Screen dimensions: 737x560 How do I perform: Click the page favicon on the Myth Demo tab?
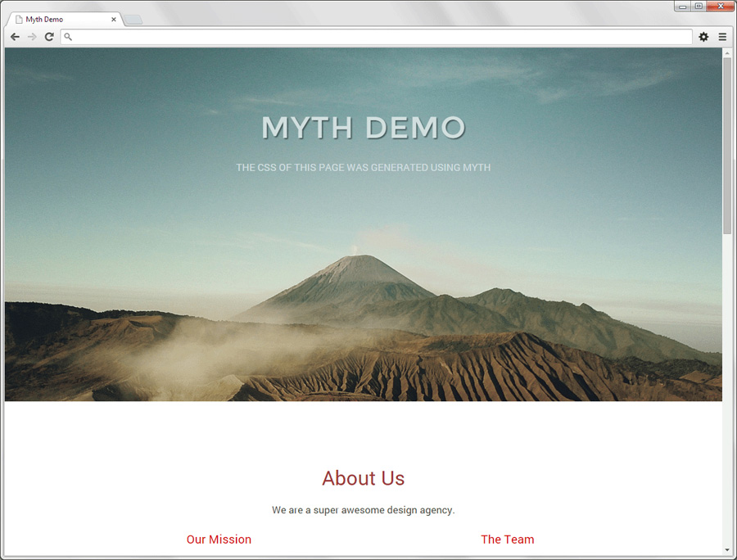tap(20, 19)
